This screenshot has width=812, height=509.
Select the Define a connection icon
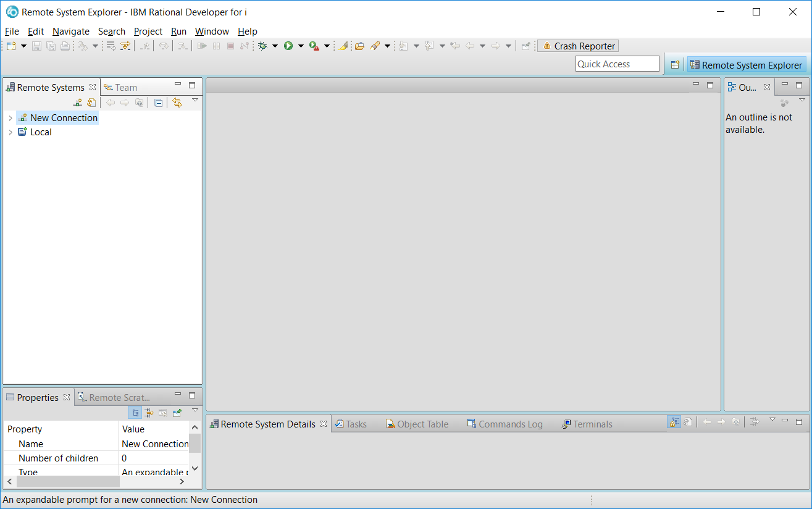click(x=78, y=102)
